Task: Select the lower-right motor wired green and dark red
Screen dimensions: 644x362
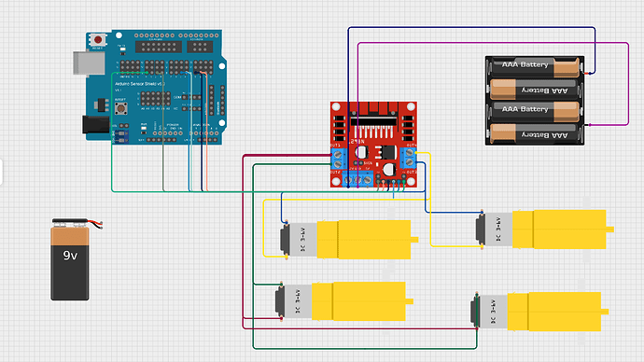Action: pos(539,312)
